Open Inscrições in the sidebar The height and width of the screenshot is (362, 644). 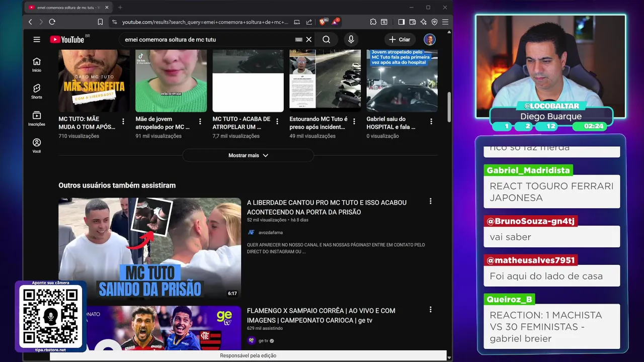click(37, 119)
